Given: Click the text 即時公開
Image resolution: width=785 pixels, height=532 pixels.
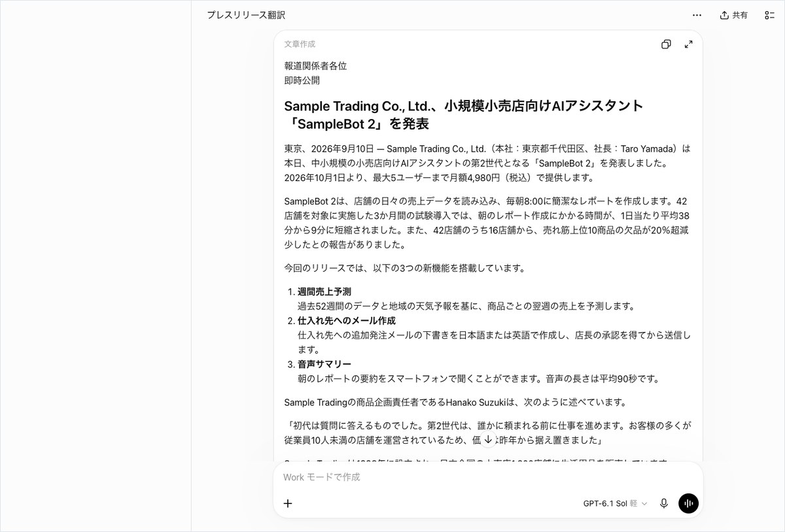Looking at the screenshot, I should [302, 80].
